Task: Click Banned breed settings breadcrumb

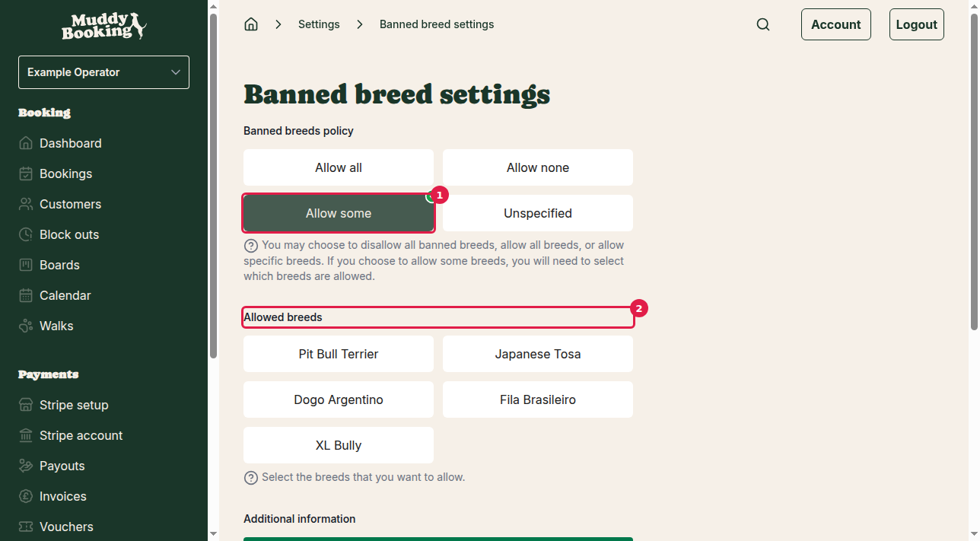Action: pyautogui.click(x=436, y=24)
